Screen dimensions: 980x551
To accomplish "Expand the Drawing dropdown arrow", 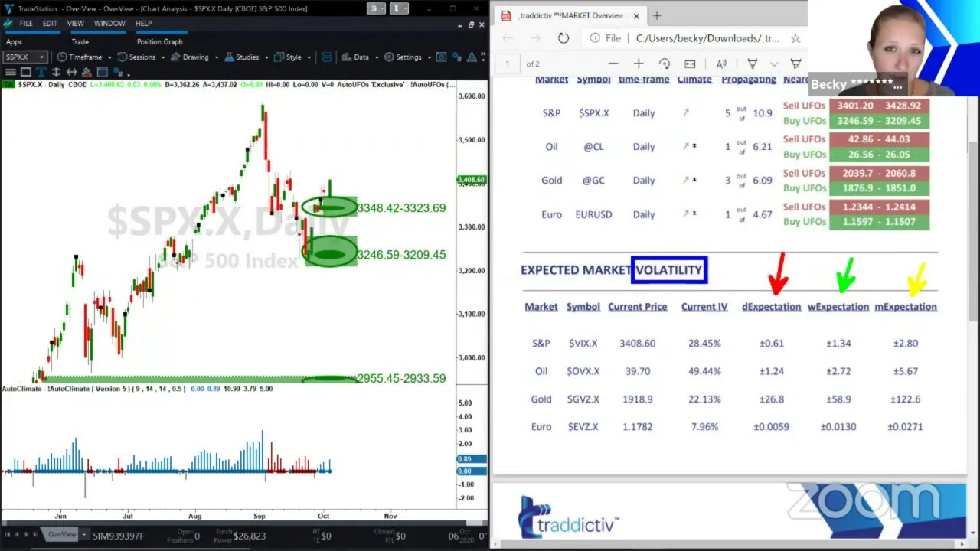I will click(216, 57).
